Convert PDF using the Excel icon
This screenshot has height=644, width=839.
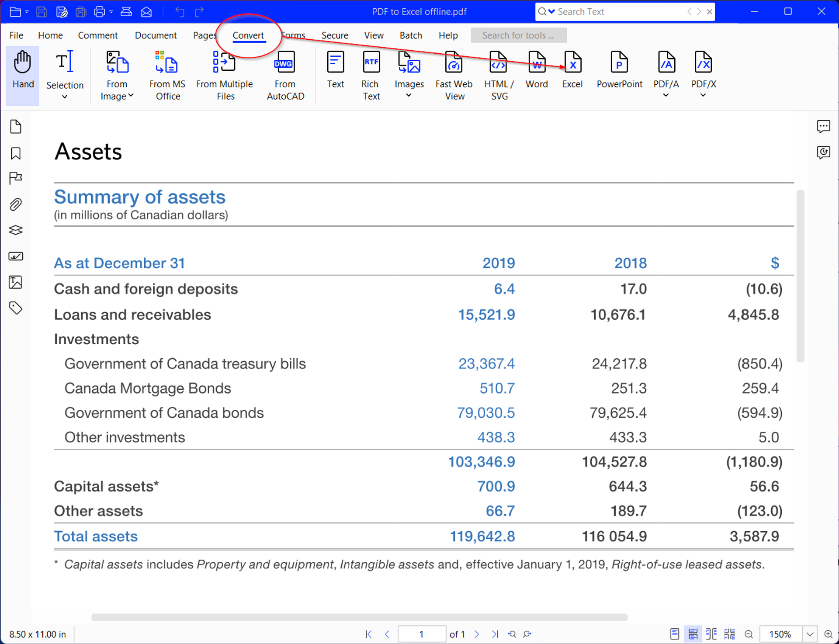tap(572, 64)
